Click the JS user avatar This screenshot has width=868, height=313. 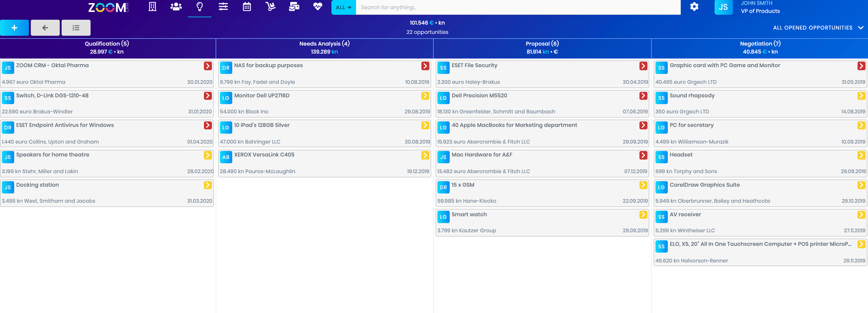[x=724, y=7]
